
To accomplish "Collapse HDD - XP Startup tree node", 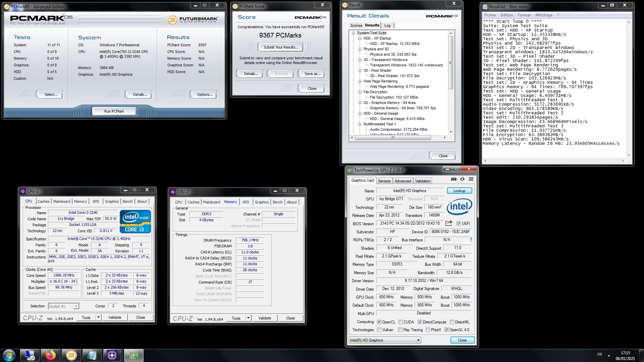I will 360,38.
